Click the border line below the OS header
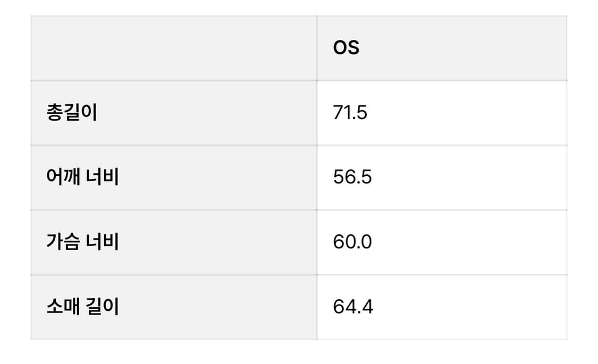The width and height of the screenshot is (598, 364). pos(441,81)
